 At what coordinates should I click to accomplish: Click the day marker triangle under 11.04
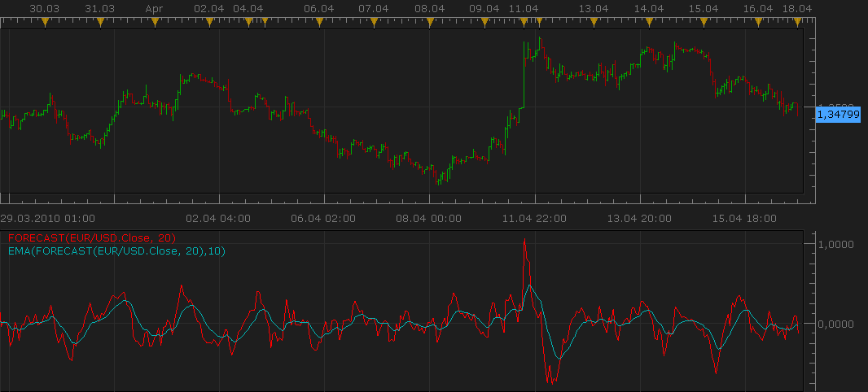click(524, 22)
